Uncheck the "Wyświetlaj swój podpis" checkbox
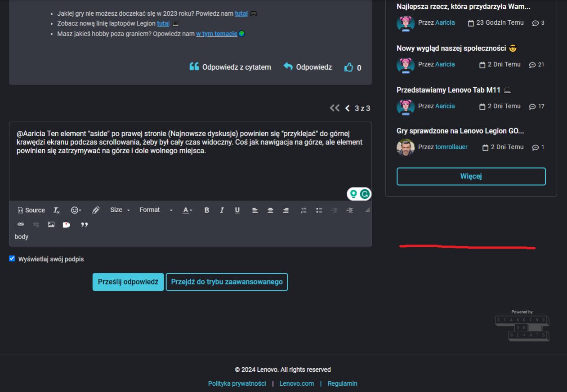 coord(12,258)
